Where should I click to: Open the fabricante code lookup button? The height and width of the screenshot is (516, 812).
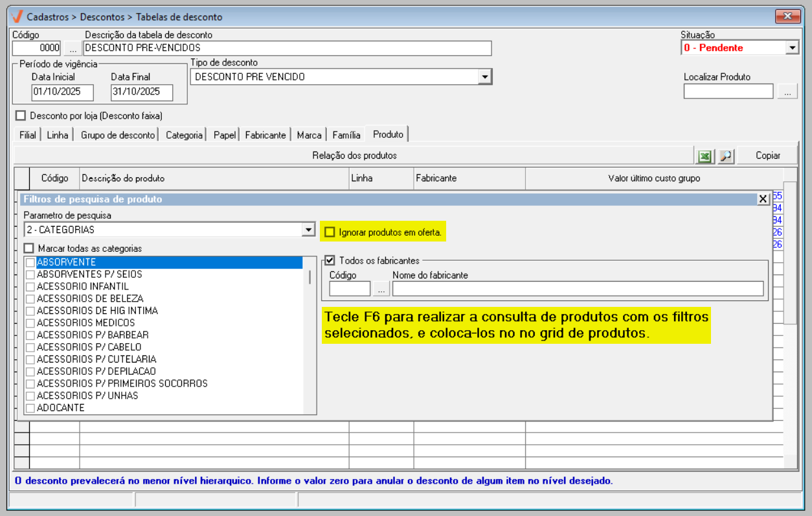pyautogui.click(x=381, y=289)
